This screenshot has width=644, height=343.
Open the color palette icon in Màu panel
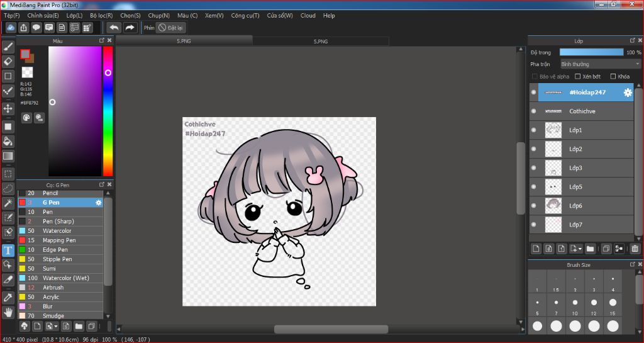26,118
